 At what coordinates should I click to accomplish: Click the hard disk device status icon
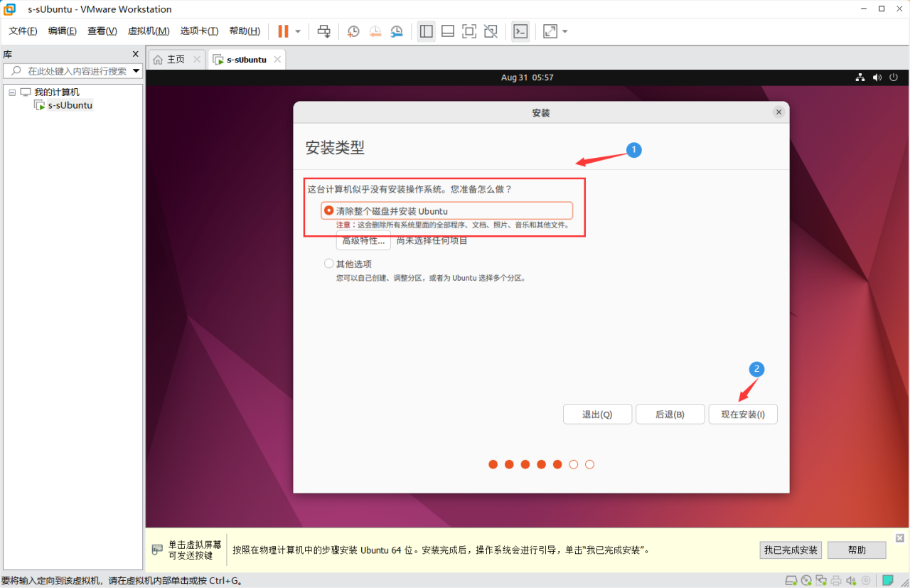(x=791, y=581)
